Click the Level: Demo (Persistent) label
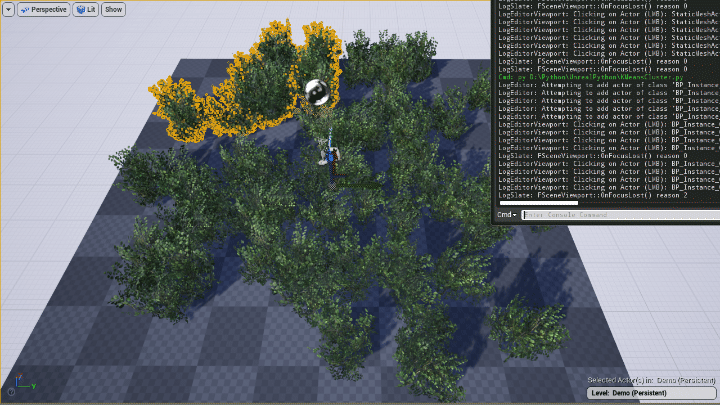 (x=651, y=393)
